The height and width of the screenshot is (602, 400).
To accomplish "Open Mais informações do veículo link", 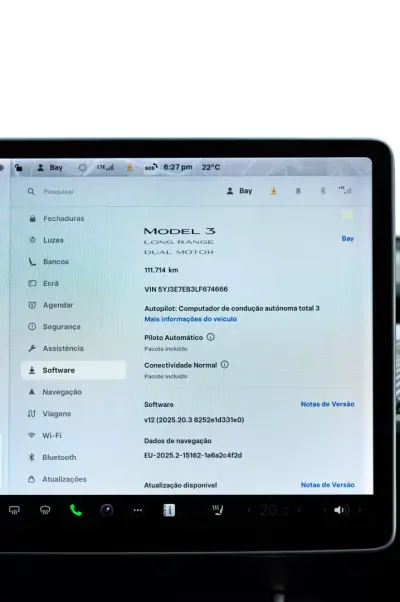I will (190, 319).
